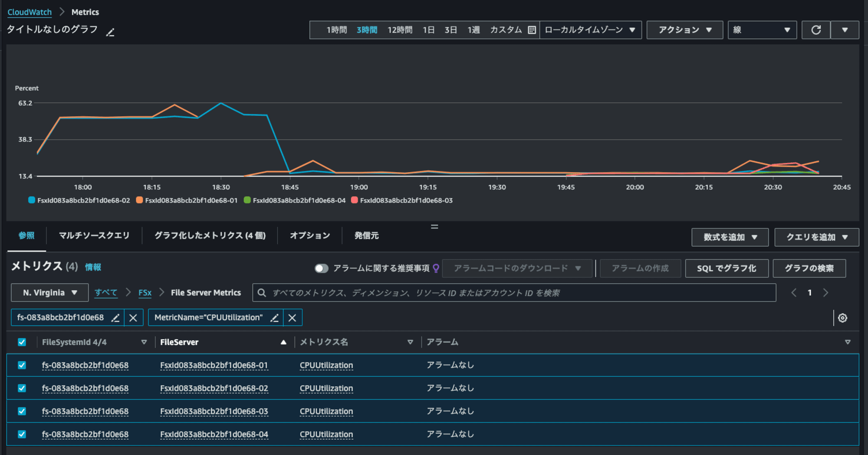Open the disabled アラームコードのダウンロード dropdown
The width and height of the screenshot is (868, 455).
(x=517, y=268)
